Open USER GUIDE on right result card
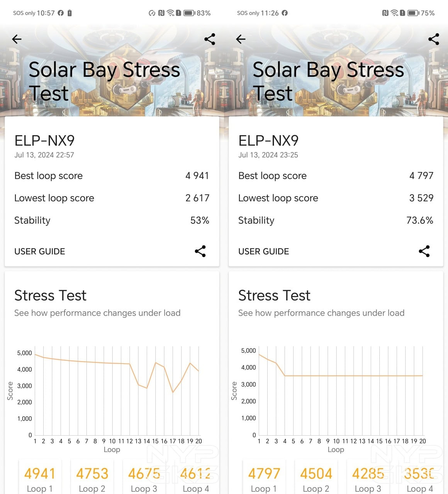This screenshot has height=494, width=448. tap(264, 252)
